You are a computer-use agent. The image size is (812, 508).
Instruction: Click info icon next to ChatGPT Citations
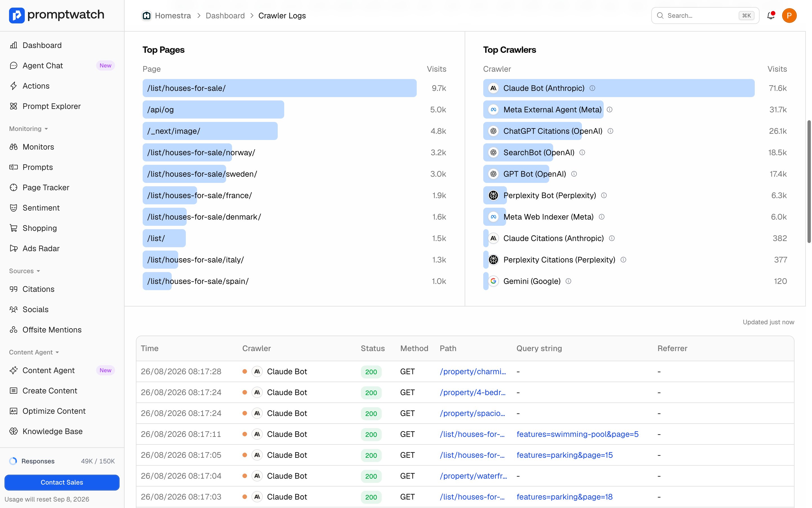611,131
